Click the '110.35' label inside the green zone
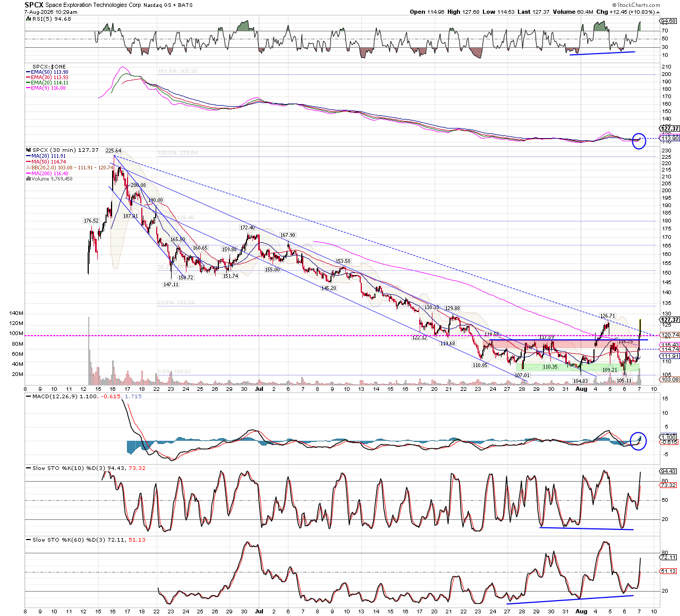This screenshot has height=616, width=680. pos(550,367)
